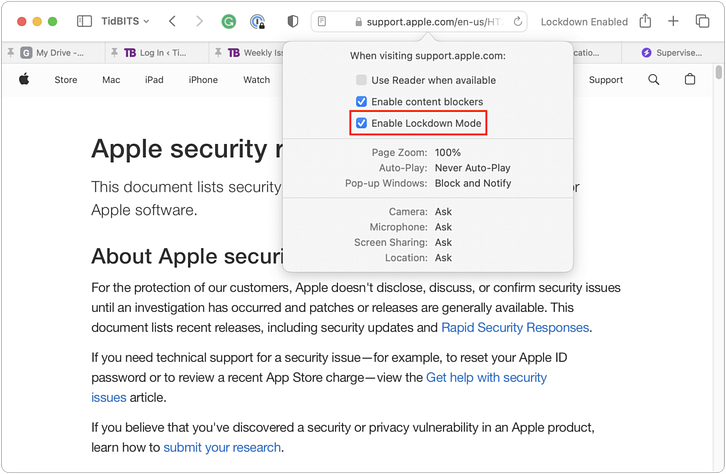Switch to the My Drive tab

pyautogui.click(x=60, y=52)
